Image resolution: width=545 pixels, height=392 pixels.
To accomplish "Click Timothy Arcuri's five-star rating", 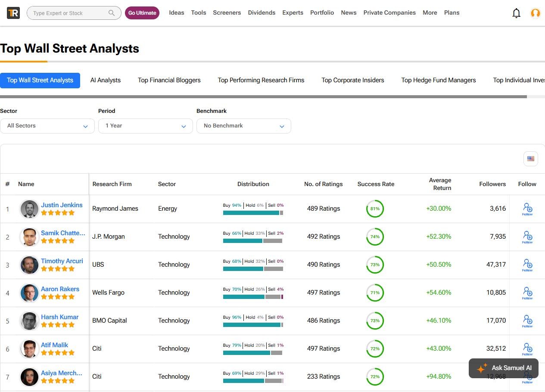I will point(58,269).
